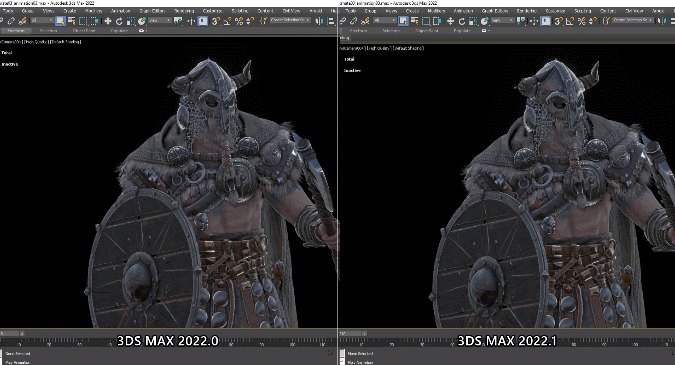Select the Move tool in left window

[108, 21]
